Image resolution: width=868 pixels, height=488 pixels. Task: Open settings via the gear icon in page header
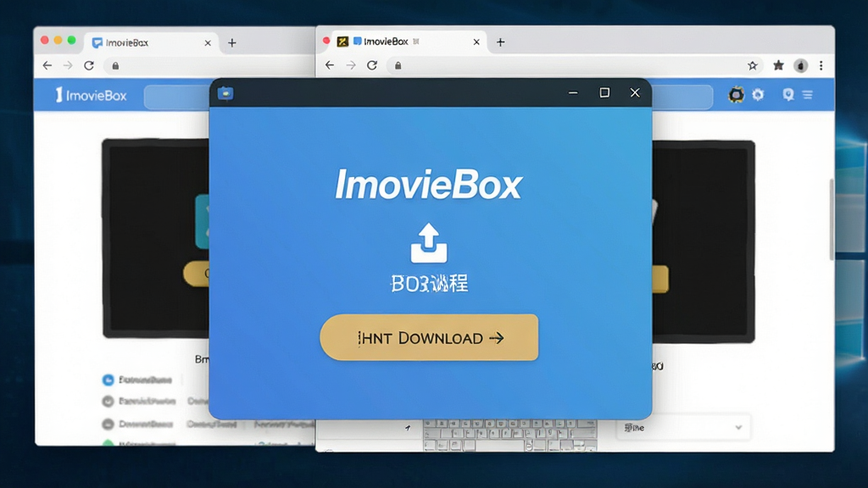(x=758, y=95)
